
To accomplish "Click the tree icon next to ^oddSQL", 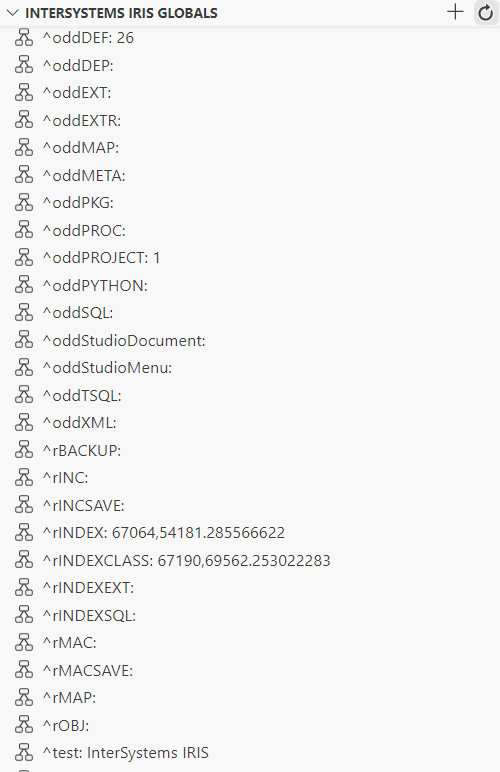I will (24, 313).
